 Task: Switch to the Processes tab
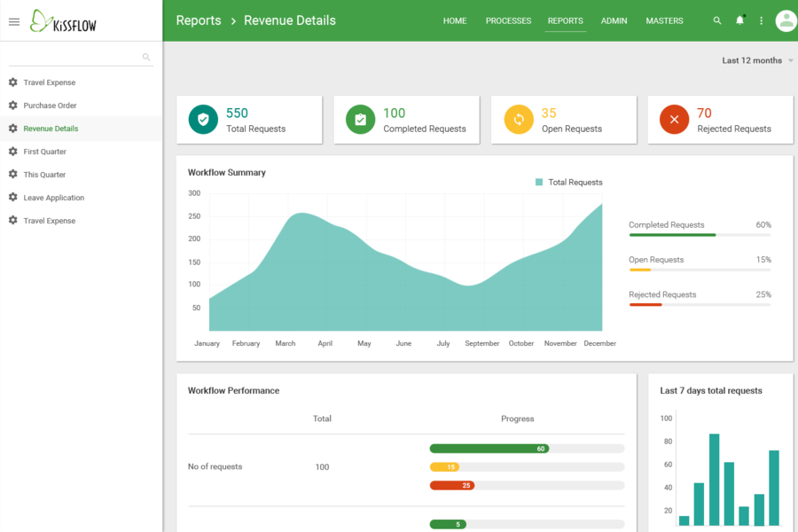[508, 20]
